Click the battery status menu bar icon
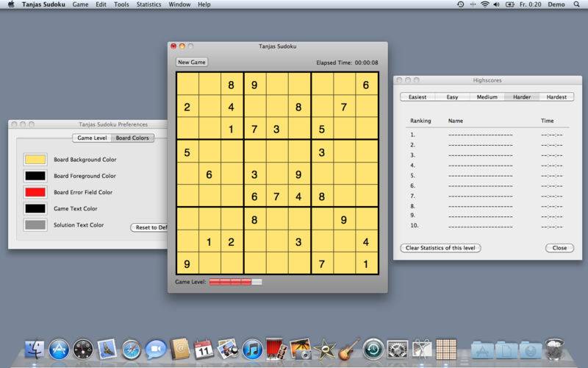588x368 pixels. (x=509, y=4)
